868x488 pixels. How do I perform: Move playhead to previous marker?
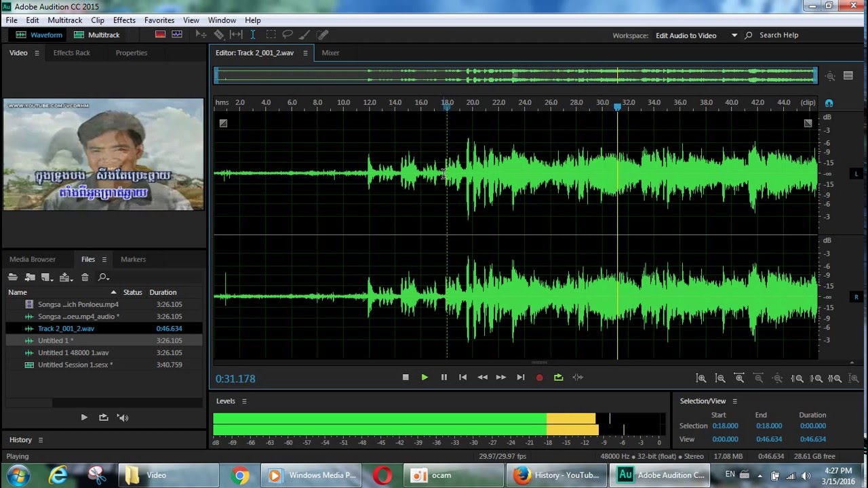coord(462,378)
